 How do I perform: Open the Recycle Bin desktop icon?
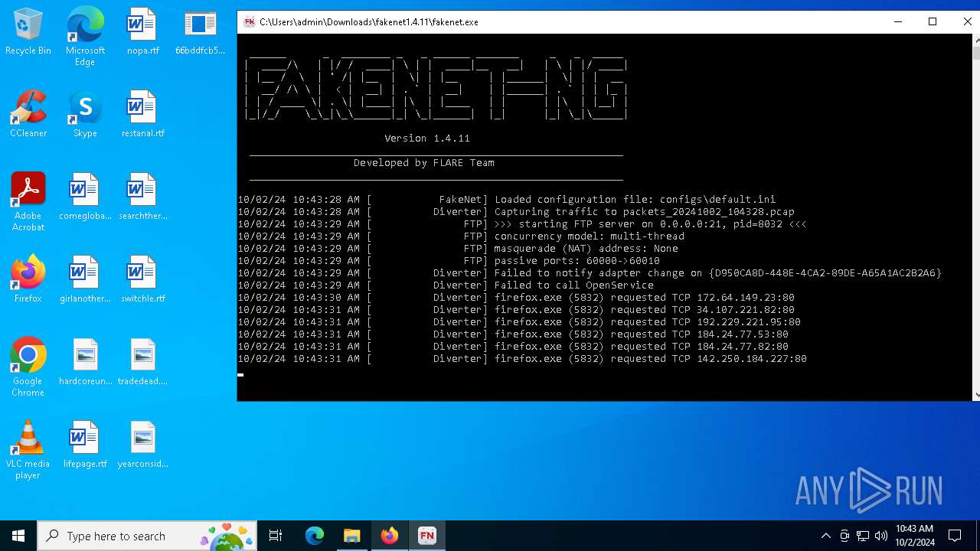(28, 32)
